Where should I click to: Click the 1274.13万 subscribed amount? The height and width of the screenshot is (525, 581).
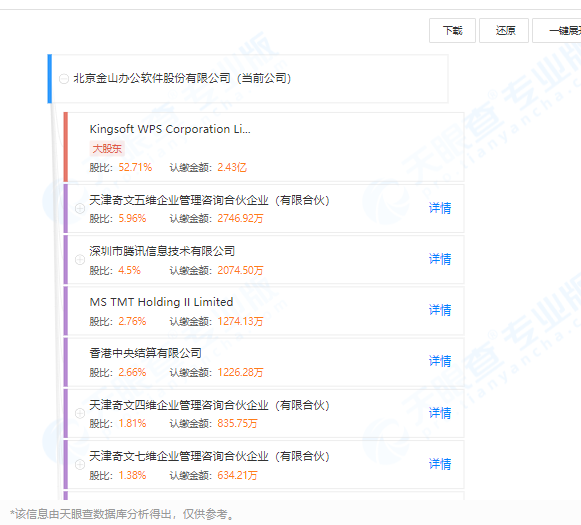click(x=240, y=321)
